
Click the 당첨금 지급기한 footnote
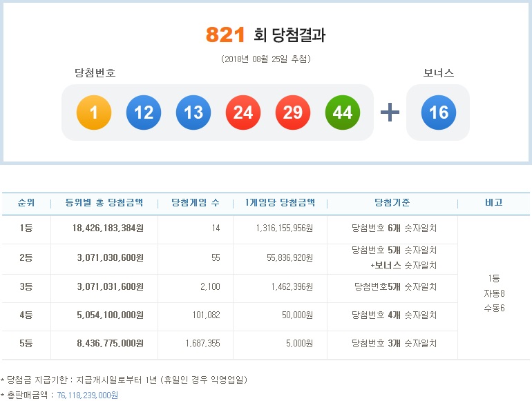click(x=124, y=380)
